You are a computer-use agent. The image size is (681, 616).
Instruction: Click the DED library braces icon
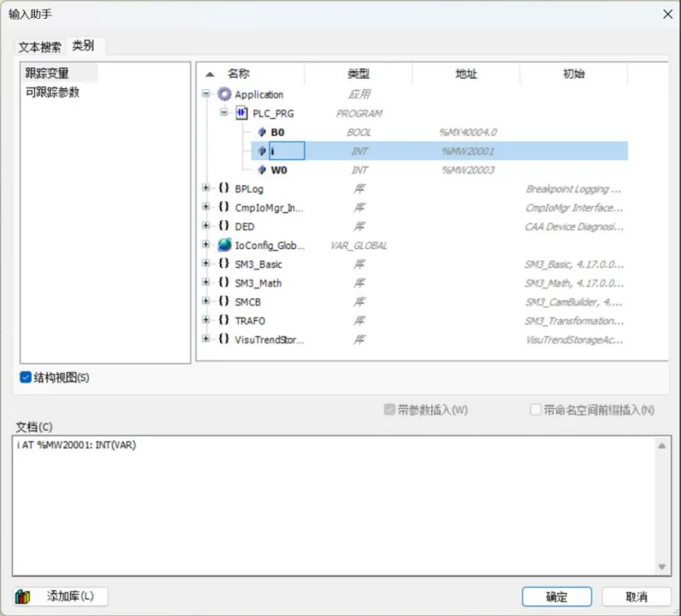(223, 226)
